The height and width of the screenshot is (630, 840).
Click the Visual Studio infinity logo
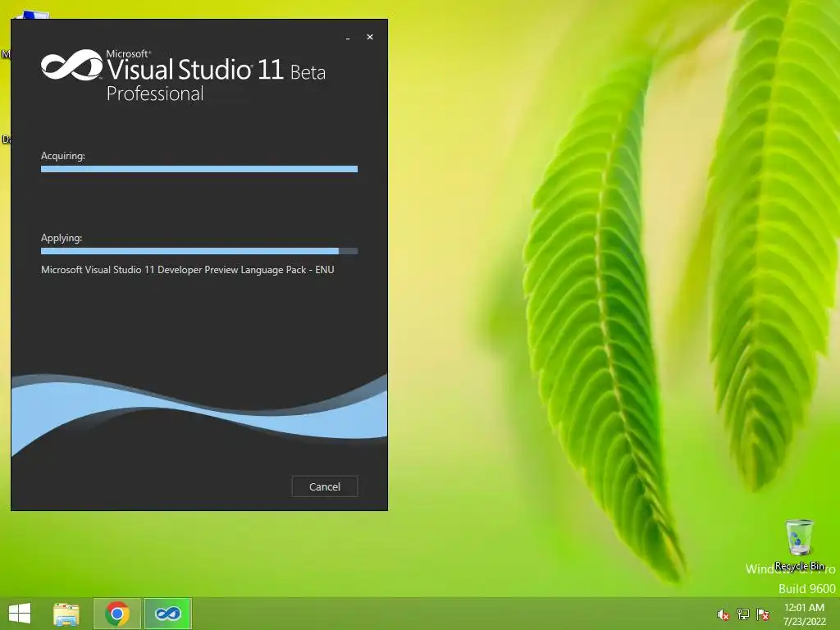(72, 66)
